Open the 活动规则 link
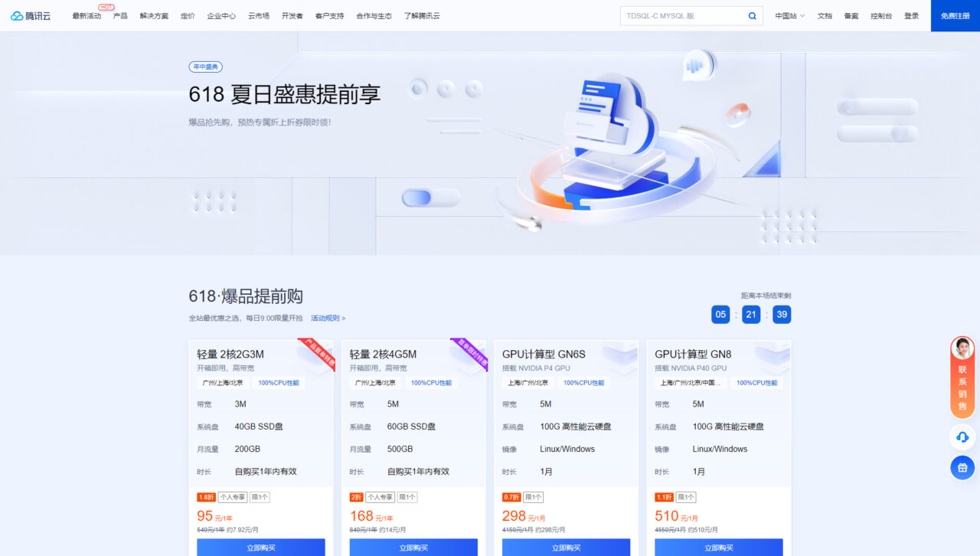 (328, 319)
